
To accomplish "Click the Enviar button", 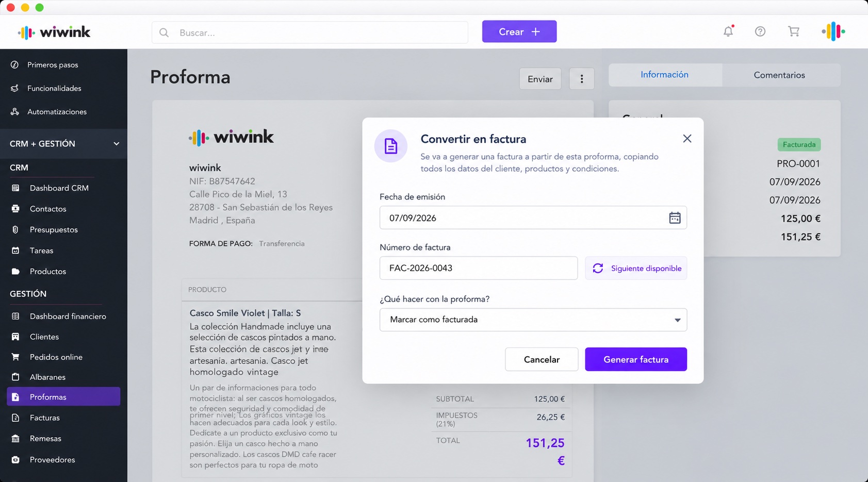I will click(x=540, y=79).
